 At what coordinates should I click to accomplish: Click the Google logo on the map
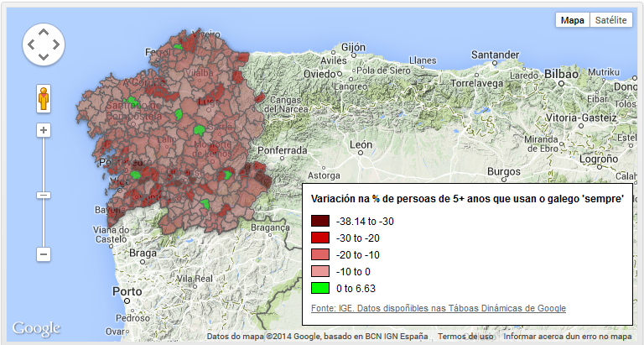point(36,328)
